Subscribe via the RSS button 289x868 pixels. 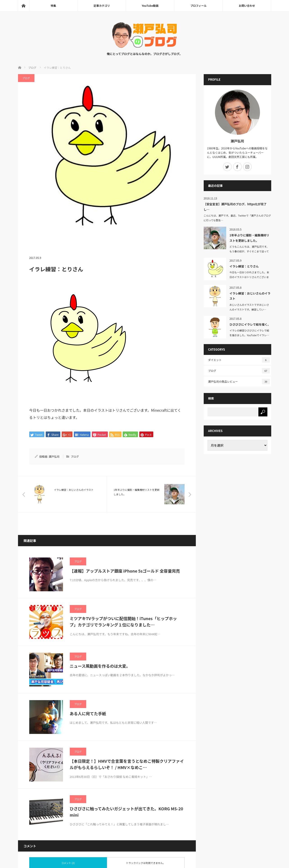[115, 435]
